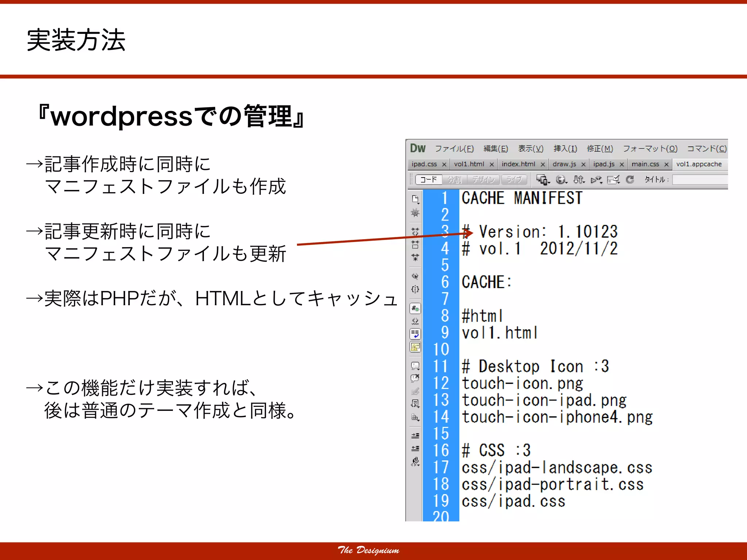The height and width of the screenshot is (560, 747).
Task: Open the File Management arrows dropdown
Action: click(579, 179)
